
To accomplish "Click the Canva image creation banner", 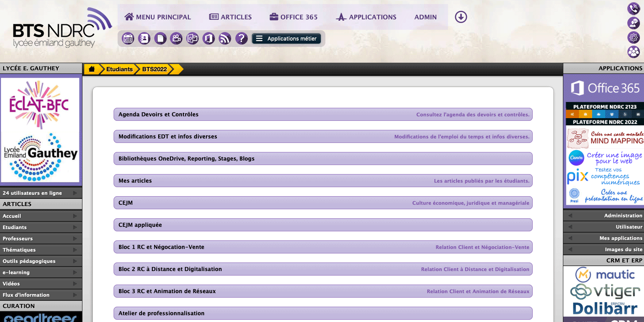I will tap(604, 158).
